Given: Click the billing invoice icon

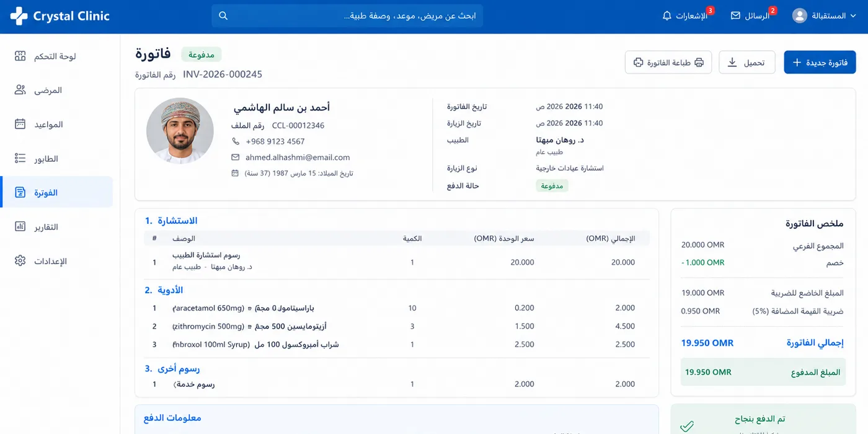Looking at the screenshot, I should point(20,192).
